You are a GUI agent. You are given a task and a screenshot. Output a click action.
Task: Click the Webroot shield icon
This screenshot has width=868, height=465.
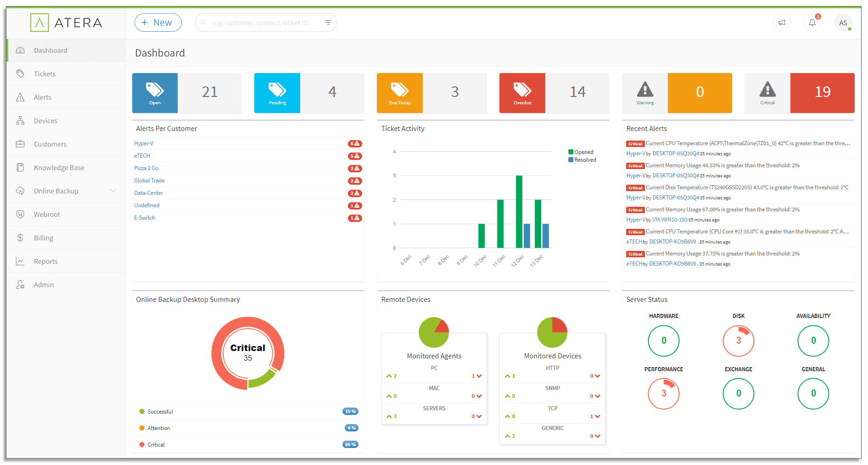20,215
